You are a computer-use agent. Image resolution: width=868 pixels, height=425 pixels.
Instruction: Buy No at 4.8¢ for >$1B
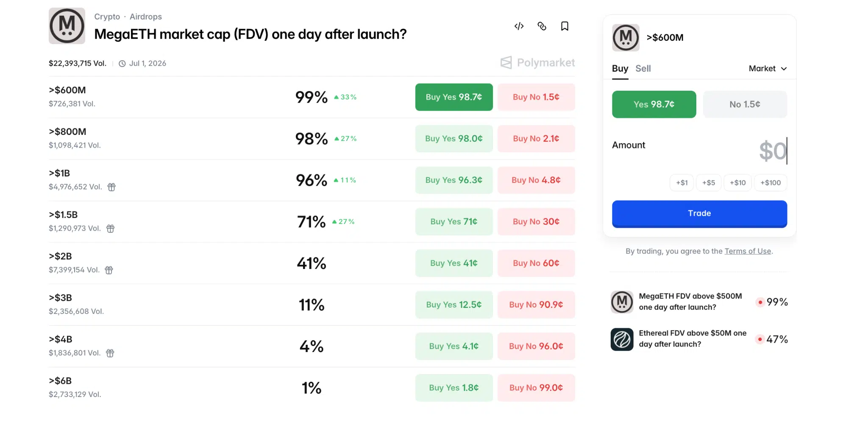point(536,180)
